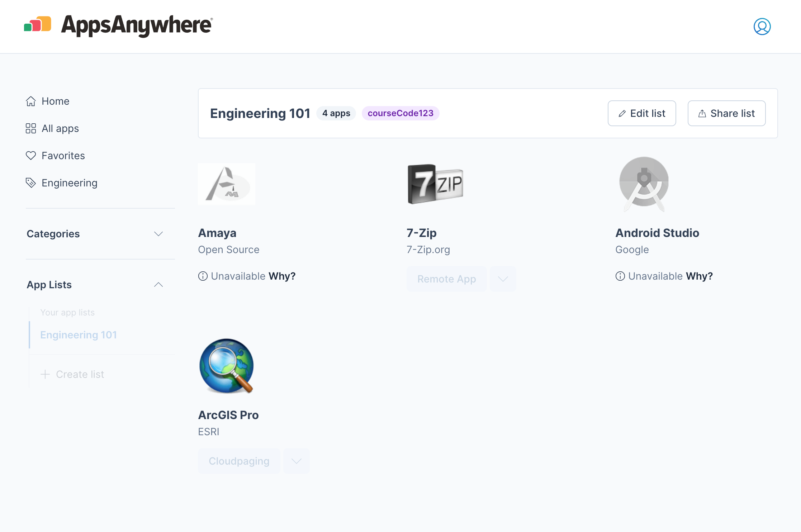Click the Share list button
The image size is (801, 532).
click(x=726, y=113)
